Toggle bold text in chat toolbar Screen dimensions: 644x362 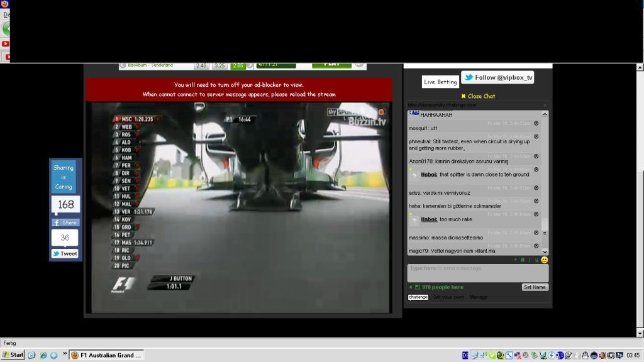pos(523,260)
